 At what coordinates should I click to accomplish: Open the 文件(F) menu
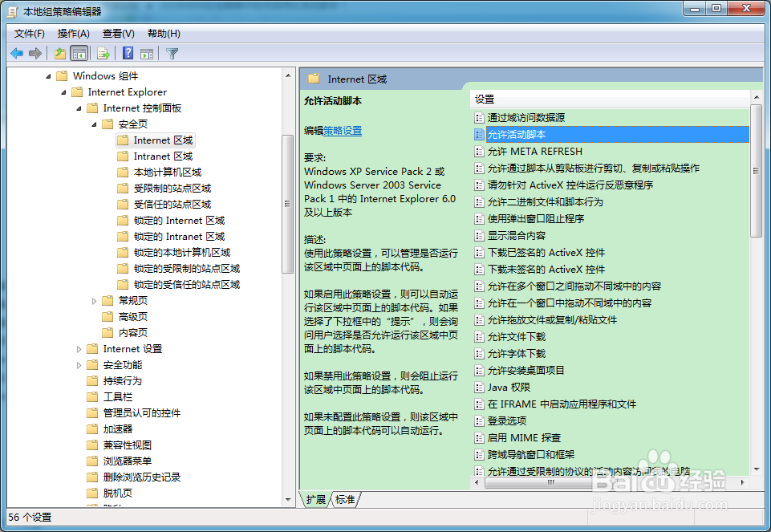[30, 34]
